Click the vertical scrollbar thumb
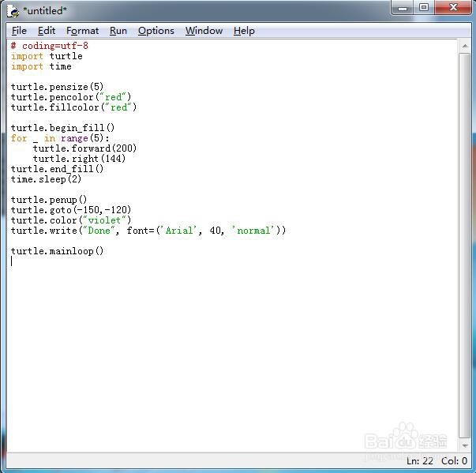 464,246
